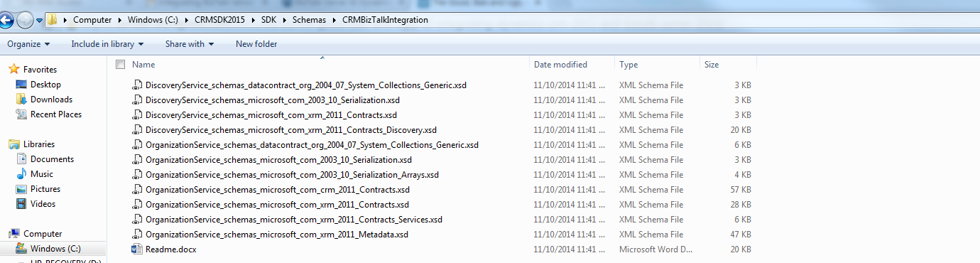Screen dimensions: 980x263
Task: Click the Desktop icon in Favorites
Action: point(21,85)
